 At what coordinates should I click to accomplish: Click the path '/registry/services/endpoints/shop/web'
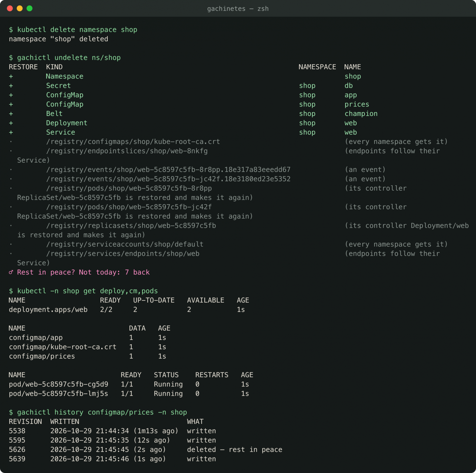(123, 254)
